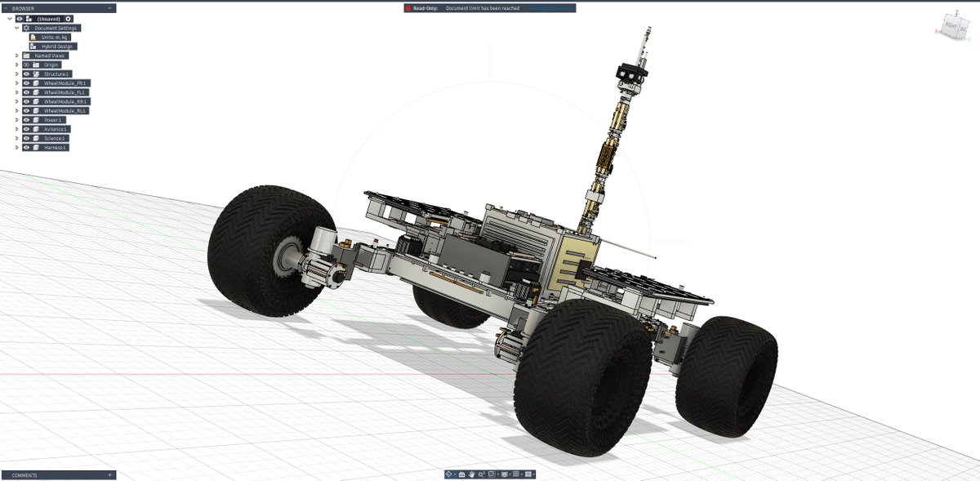
Task: Hide the WheelModule_RL:1 component
Action: point(26,110)
